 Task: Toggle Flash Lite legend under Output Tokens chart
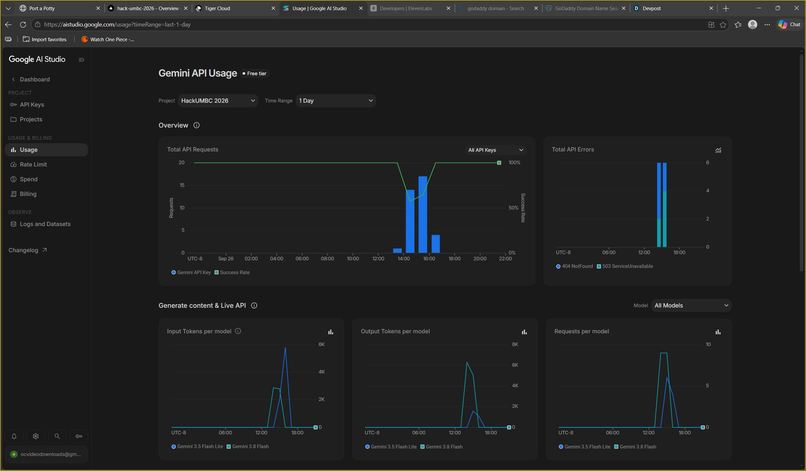click(391, 446)
